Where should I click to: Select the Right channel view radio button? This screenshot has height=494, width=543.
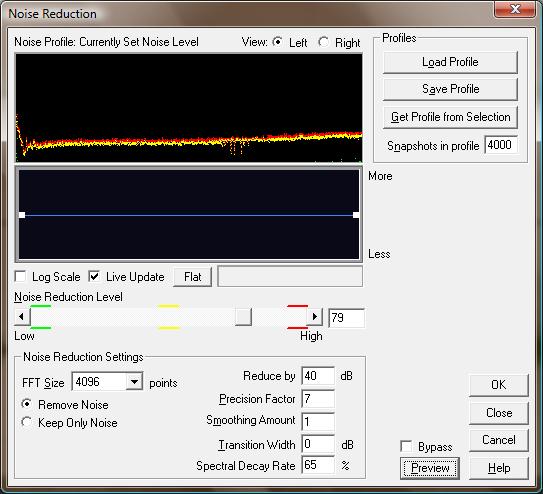tap(323, 42)
